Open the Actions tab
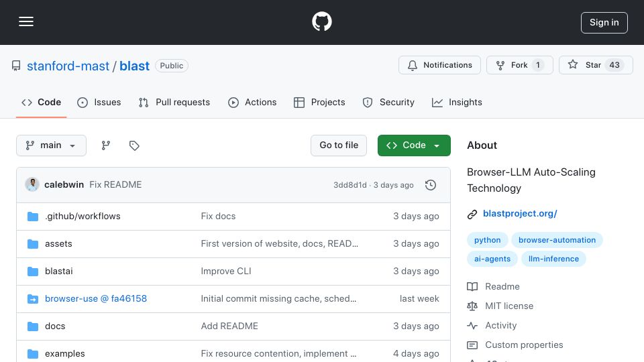Screen dimensions: 644x362 pyautogui.click(x=252, y=102)
